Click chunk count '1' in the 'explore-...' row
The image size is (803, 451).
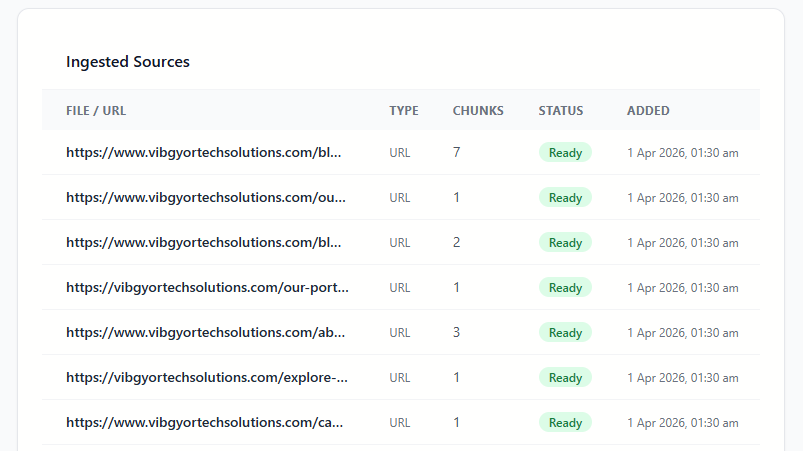pyautogui.click(x=456, y=378)
